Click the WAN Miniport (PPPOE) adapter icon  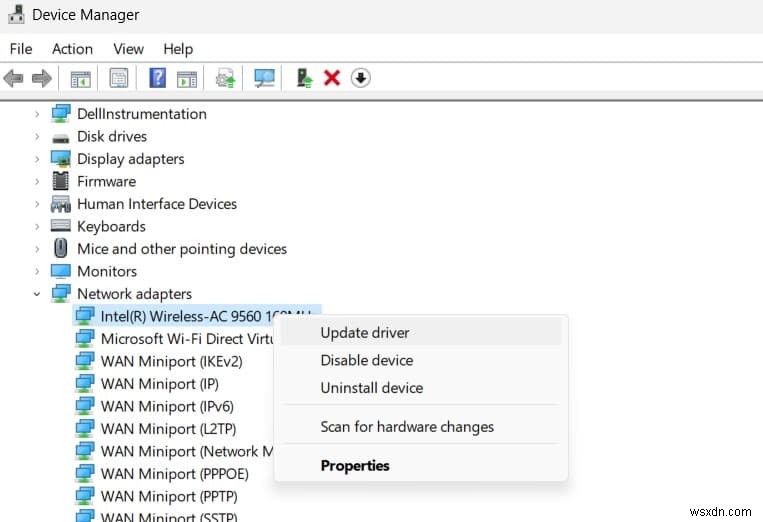coord(85,473)
